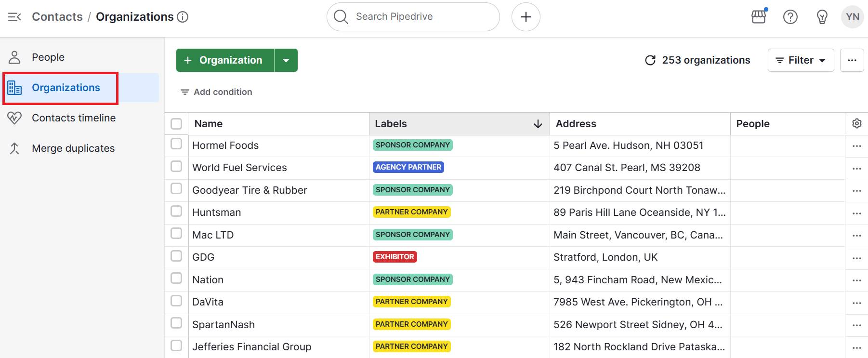Open the Organizations info icon
The height and width of the screenshot is (358, 868).
(x=183, y=17)
